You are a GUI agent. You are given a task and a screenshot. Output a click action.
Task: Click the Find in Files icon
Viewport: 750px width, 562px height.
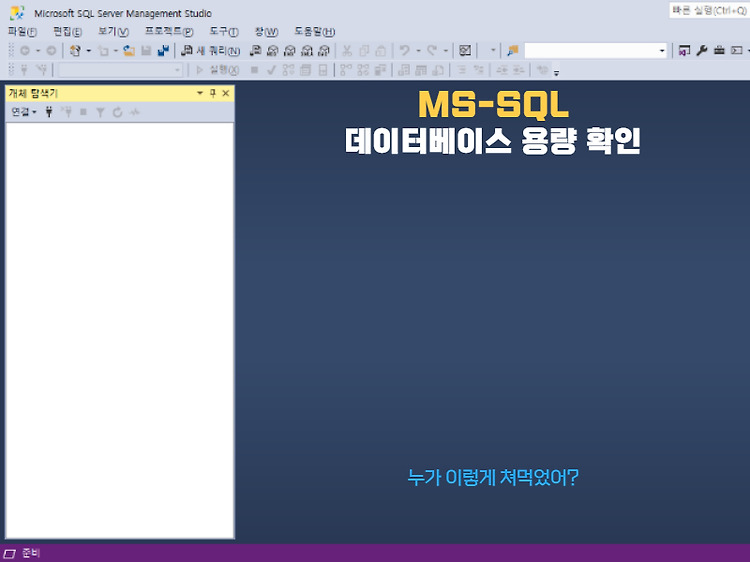tap(513, 50)
